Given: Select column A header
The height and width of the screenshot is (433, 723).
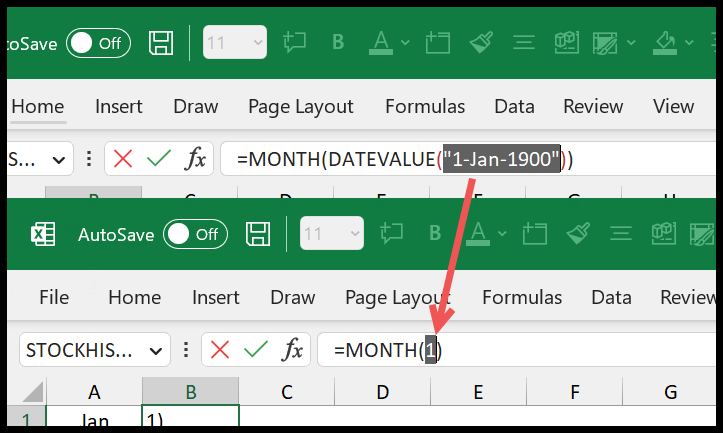Looking at the screenshot, I should [94, 392].
